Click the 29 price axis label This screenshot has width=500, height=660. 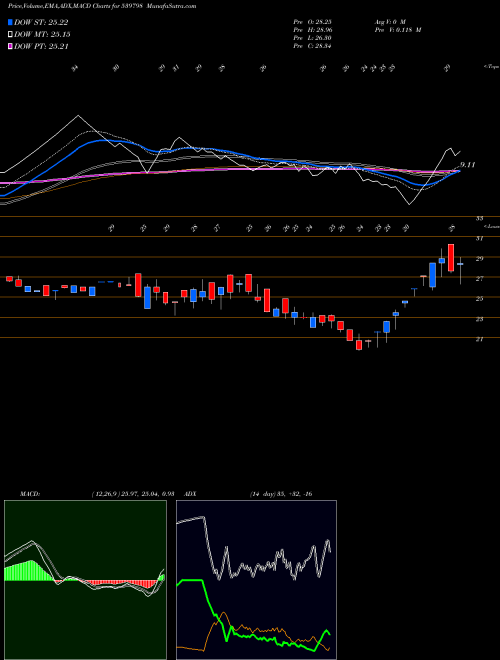[479, 258]
